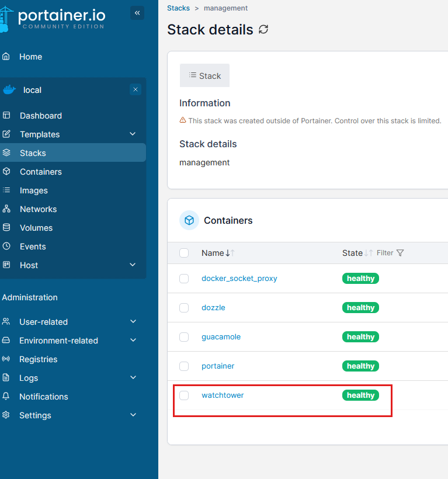Open Notifications in the sidebar
The width and height of the screenshot is (448, 479).
pyautogui.click(x=44, y=397)
